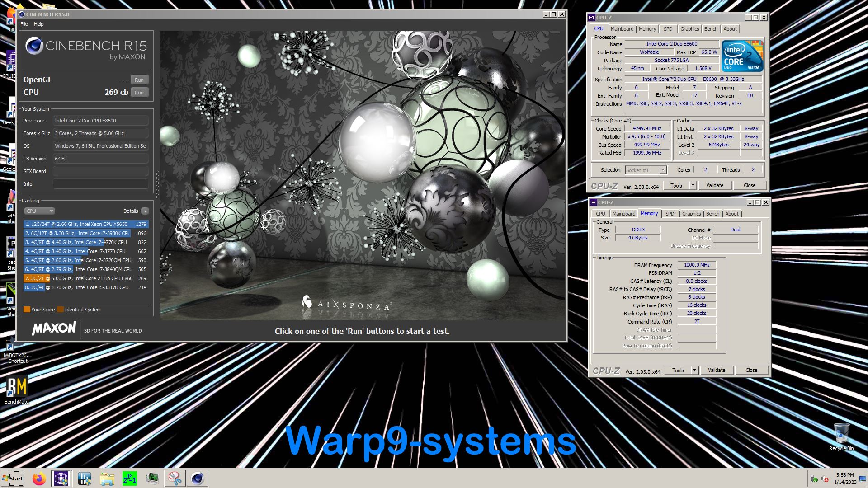Select your score entry Core 2 Duo E8600
868x488 pixels.
[x=86, y=278]
